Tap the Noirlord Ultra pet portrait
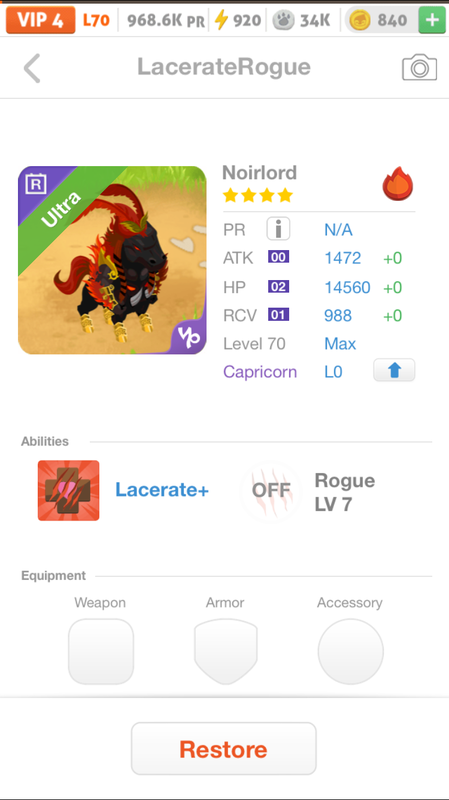 [112, 260]
